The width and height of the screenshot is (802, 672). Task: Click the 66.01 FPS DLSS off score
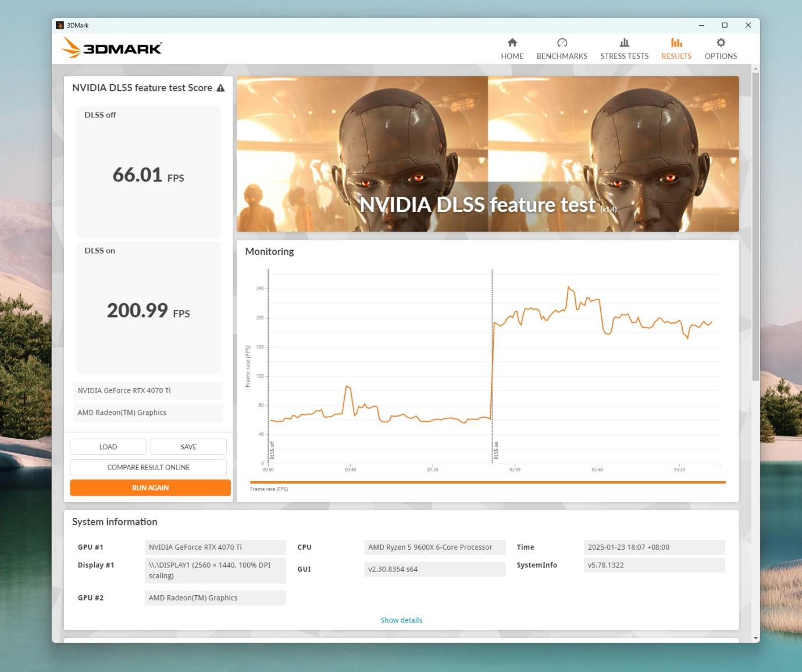(148, 175)
